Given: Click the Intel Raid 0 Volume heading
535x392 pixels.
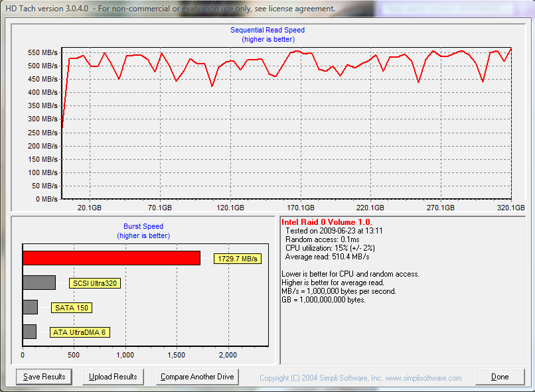Looking at the screenshot, I should pos(327,222).
